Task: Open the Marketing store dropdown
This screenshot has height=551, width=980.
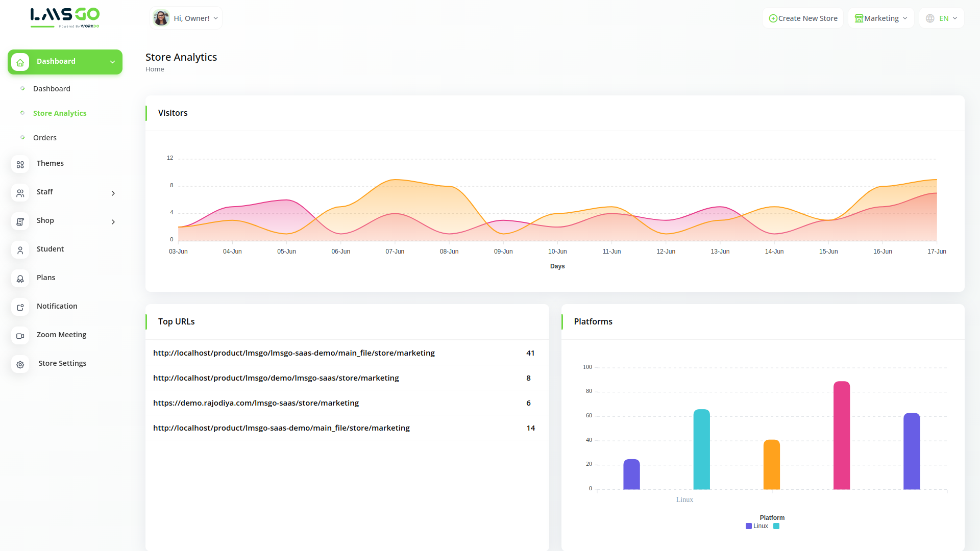Action: 881,18
